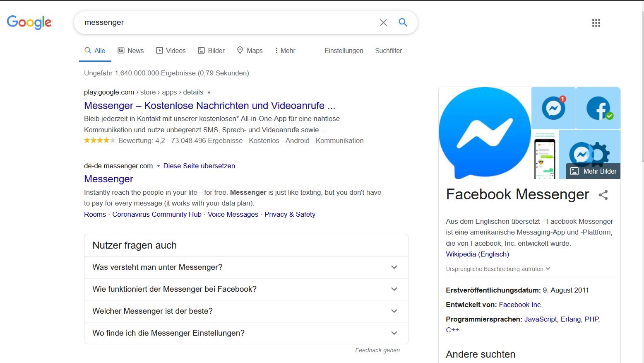
Task: Click the large Messenger logo image
Action: (485, 133)
